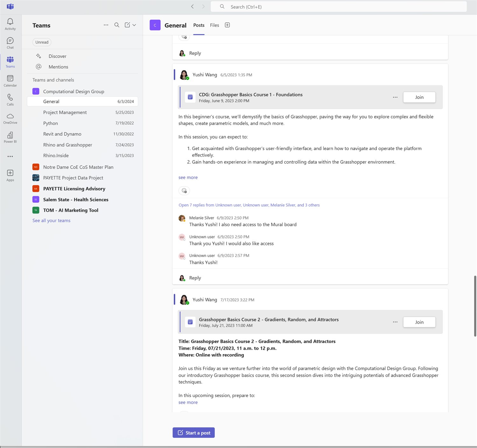This screenshot has height=448, width=477.
Task: Open the Calendar app
Action: (10, 81)
